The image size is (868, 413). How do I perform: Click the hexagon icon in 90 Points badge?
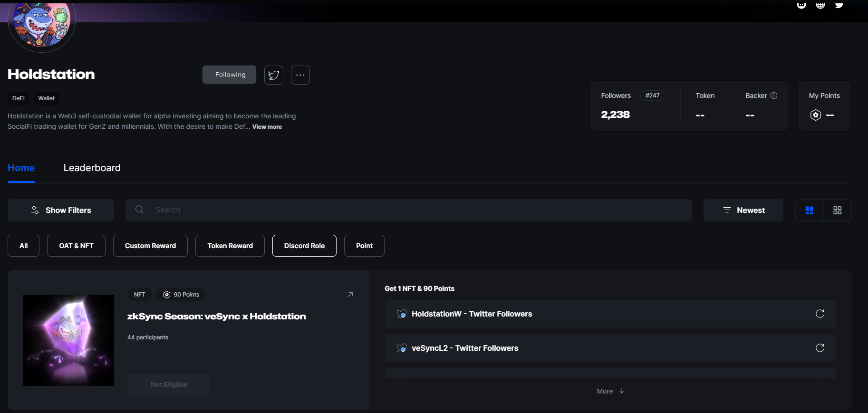[167, 295]
